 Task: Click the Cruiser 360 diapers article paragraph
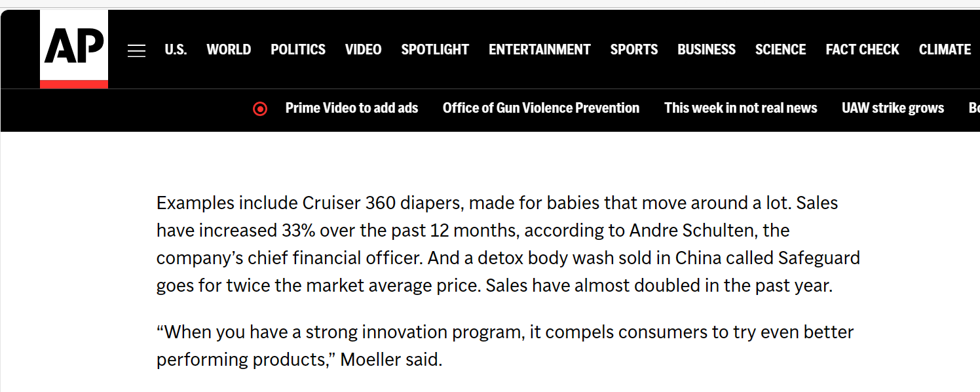(x=508, y=245)
